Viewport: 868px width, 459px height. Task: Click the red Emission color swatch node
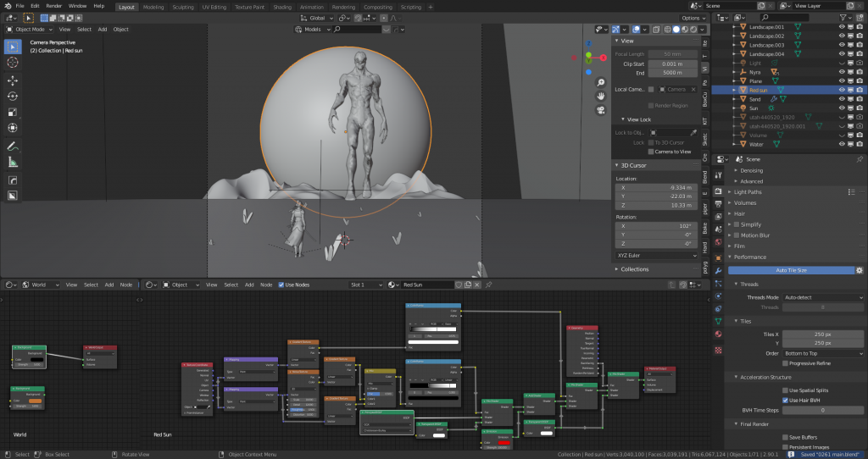[x=504, y=443]
